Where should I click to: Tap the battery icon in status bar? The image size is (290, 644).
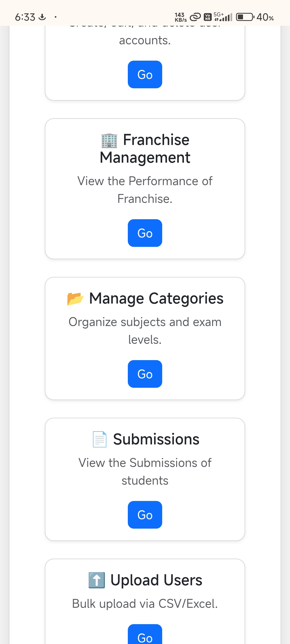[245, 17]
